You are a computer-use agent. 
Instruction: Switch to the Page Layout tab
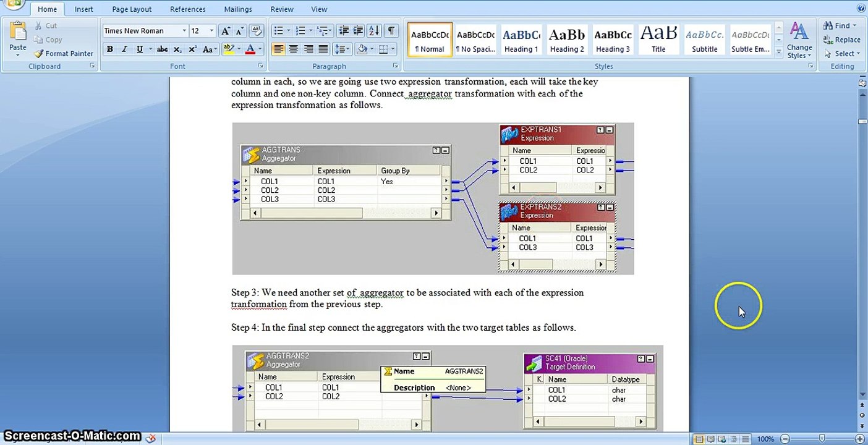tap(132, 9)
